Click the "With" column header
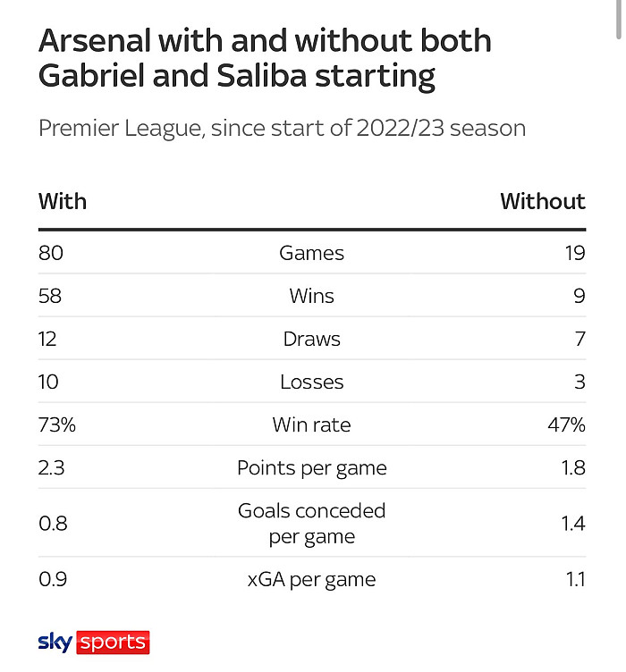626x672 pixels. point(63,200)
